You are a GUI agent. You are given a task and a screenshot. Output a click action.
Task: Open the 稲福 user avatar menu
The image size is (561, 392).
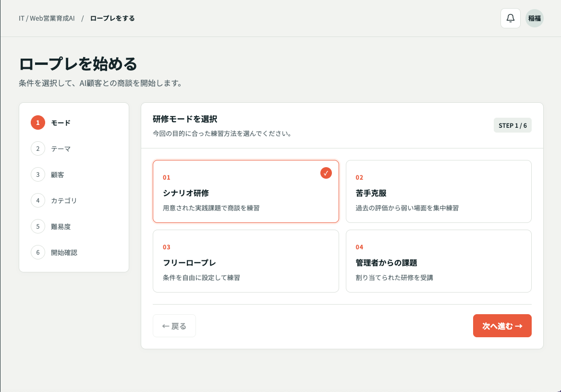[535, 18]
